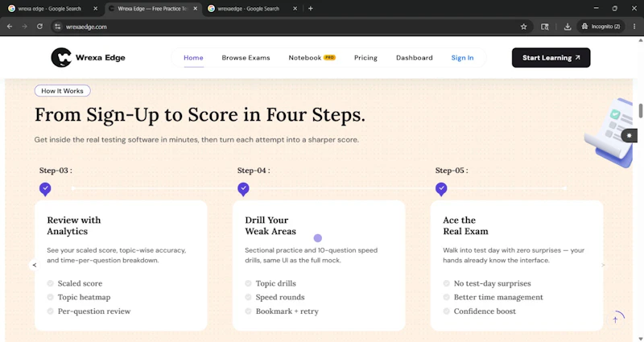This screenshot has width=644, height=342.
Task: Click the Incognito (2) profile indicator
Action: click(601, 27)
